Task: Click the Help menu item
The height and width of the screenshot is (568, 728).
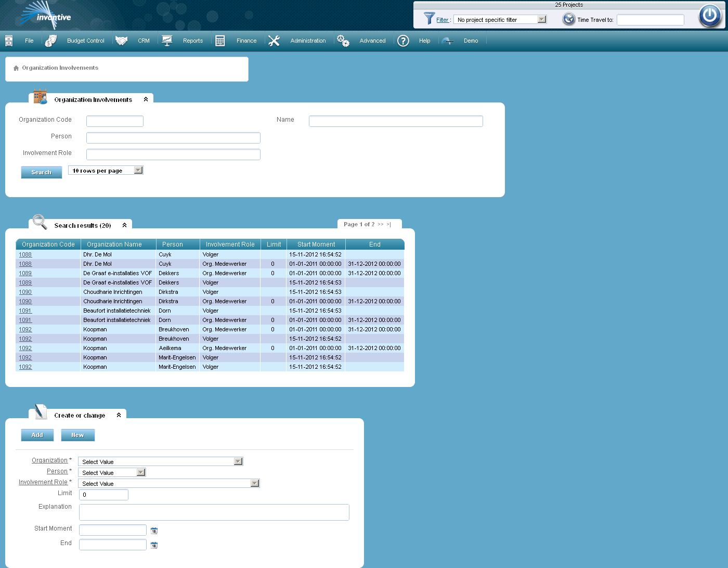Action: [424, 40]
